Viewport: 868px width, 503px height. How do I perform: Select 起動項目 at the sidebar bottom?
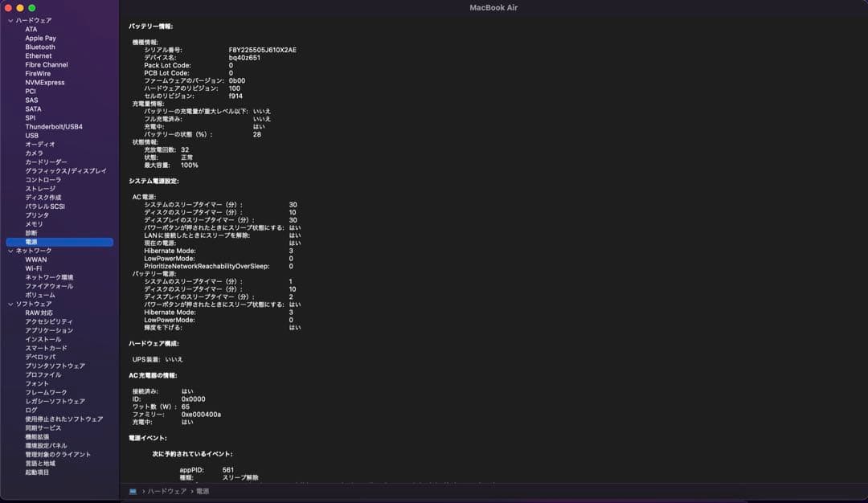click(37, 472)
